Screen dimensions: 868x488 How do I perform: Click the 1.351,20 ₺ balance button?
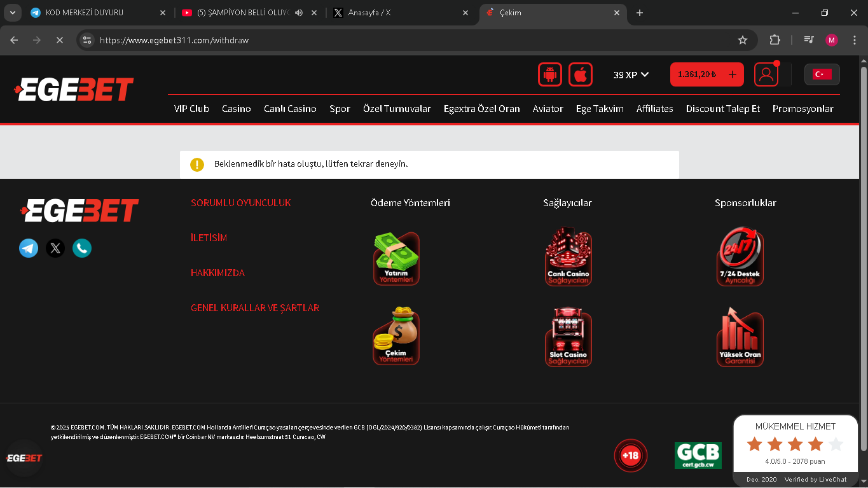706,74
